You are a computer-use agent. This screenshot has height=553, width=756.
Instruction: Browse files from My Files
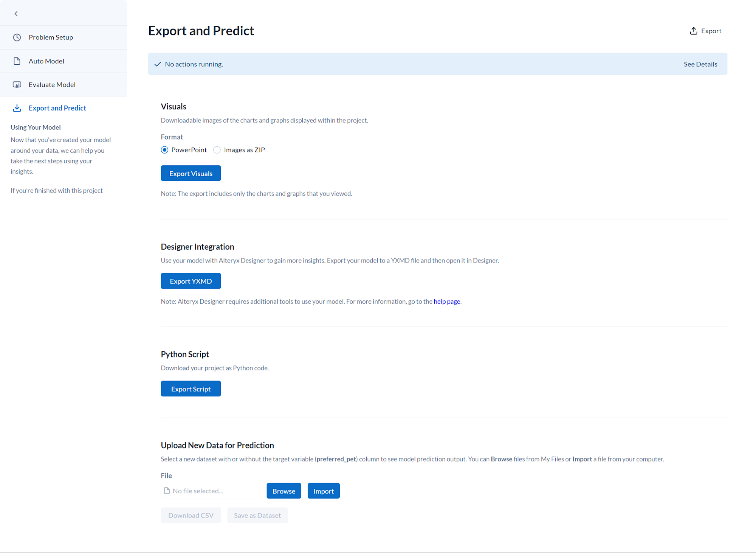284,491
